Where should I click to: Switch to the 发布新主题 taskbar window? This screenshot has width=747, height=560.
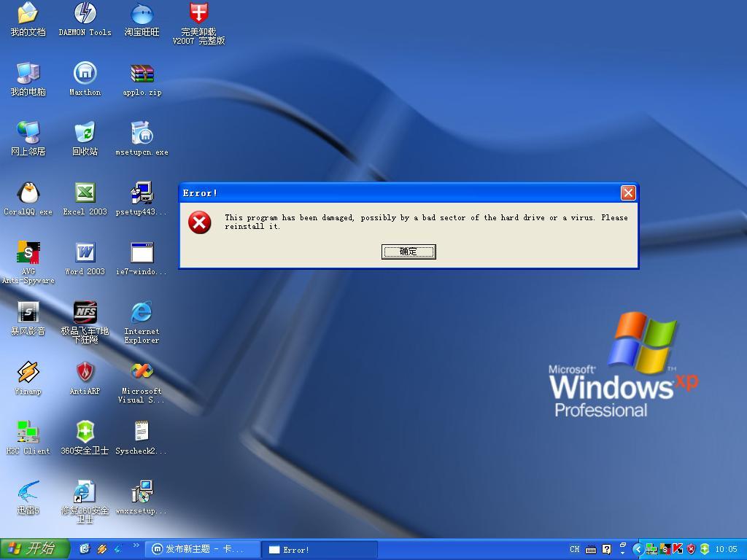203,549
